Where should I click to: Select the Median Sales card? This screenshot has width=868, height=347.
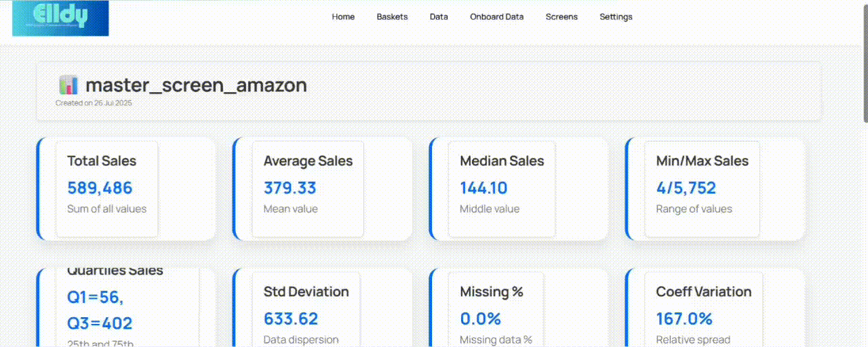coord(519,188)
